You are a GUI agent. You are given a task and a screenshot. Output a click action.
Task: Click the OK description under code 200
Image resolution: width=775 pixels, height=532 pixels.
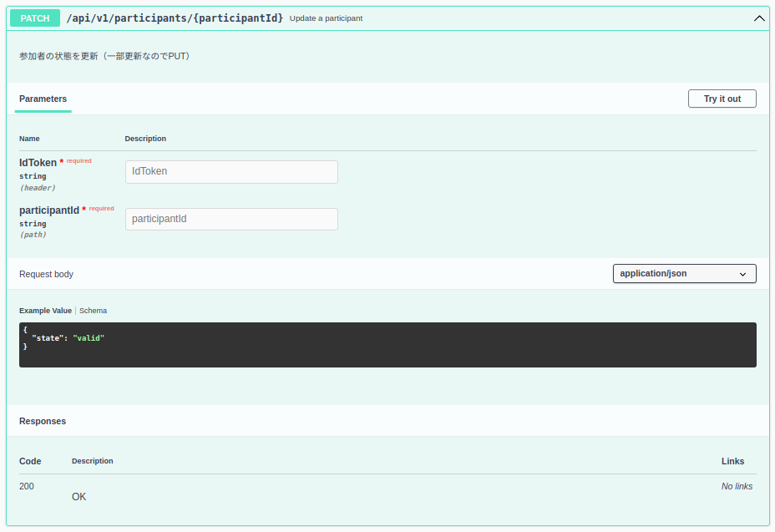(x=79, y=496)
